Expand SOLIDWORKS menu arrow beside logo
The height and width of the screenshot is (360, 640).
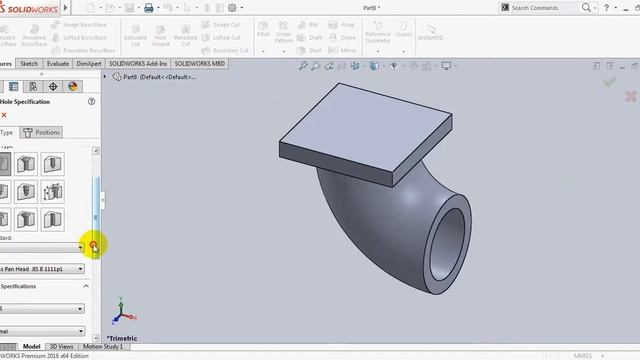click(x=65, y=8)
